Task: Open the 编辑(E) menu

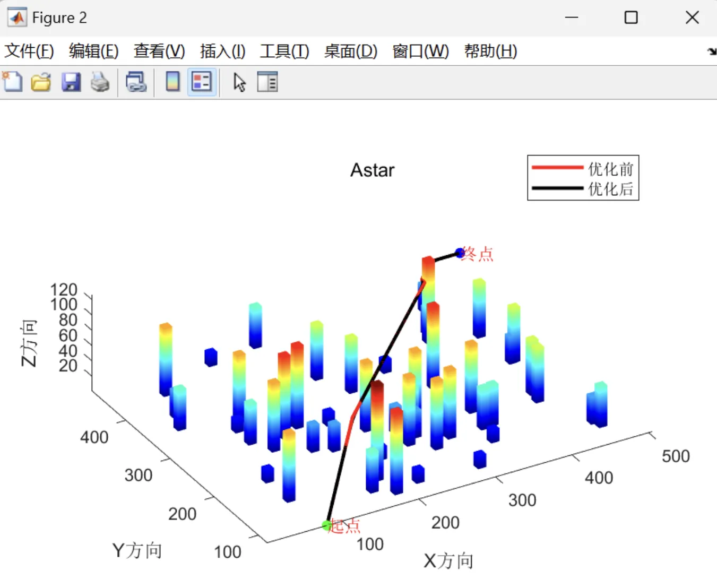Action: tap(94, 51)
